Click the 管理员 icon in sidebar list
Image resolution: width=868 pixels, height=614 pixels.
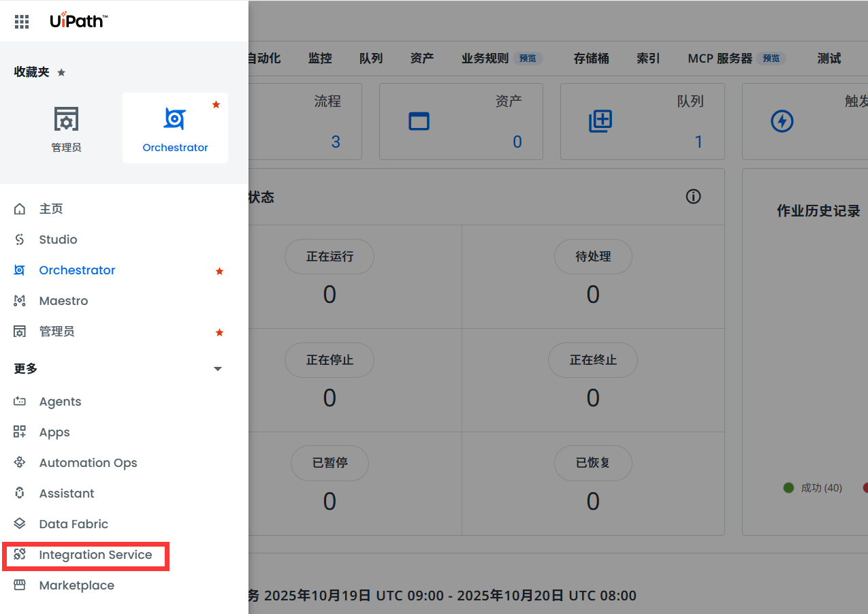20,332
